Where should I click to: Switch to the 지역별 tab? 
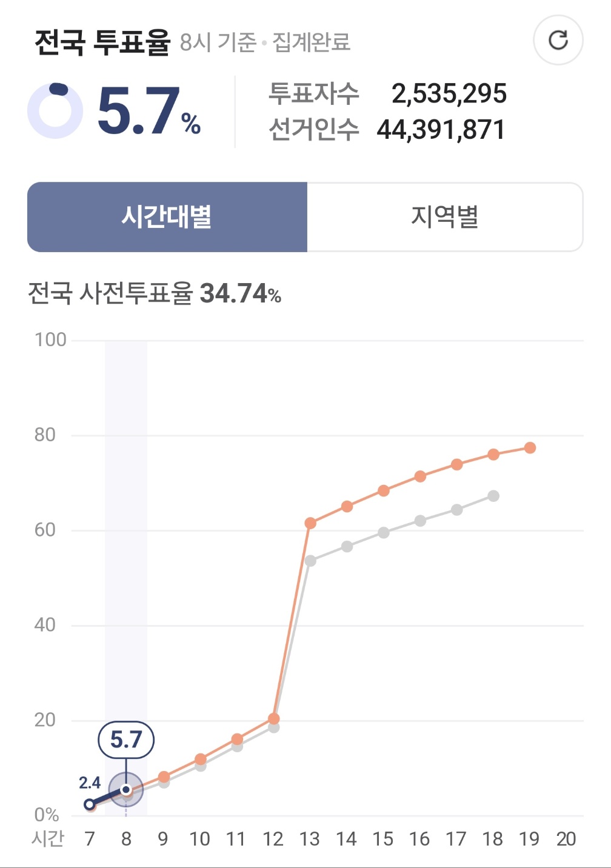coord(445,216)
